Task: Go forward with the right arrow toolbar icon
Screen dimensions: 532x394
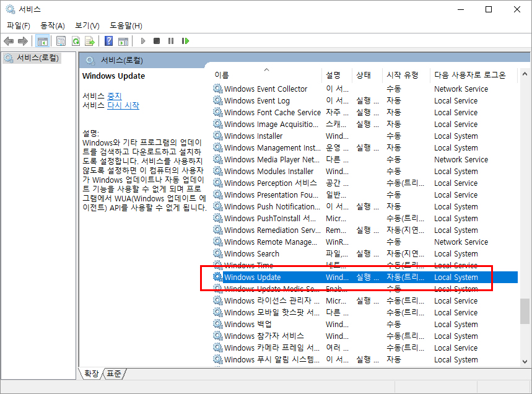Action: 23,42
